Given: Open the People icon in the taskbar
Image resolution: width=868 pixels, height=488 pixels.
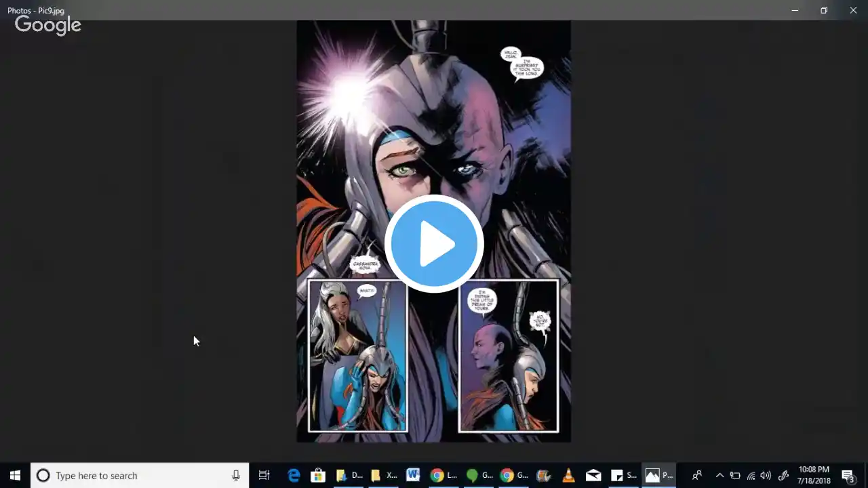Looking at the screenshot, I should pos(696,476).
